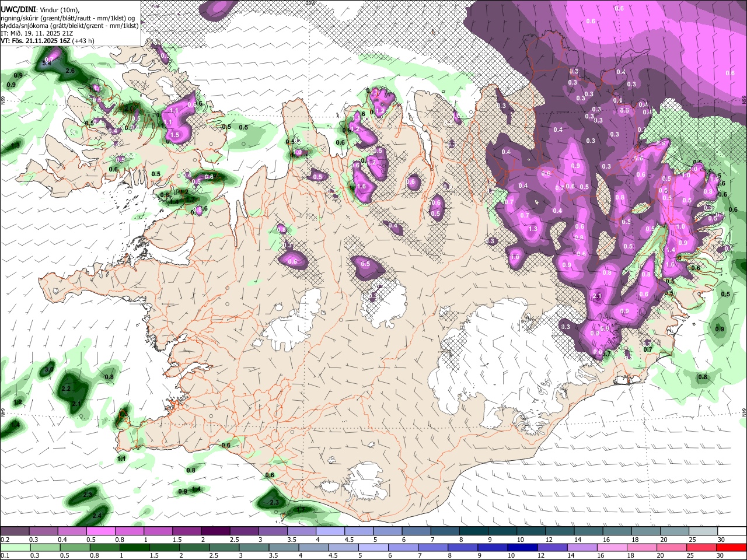The height and width of the screenshot is (560, 747).
Task: Pick deep blue rain-scale swatch between 10 and 12
Action: click(522, 547)
